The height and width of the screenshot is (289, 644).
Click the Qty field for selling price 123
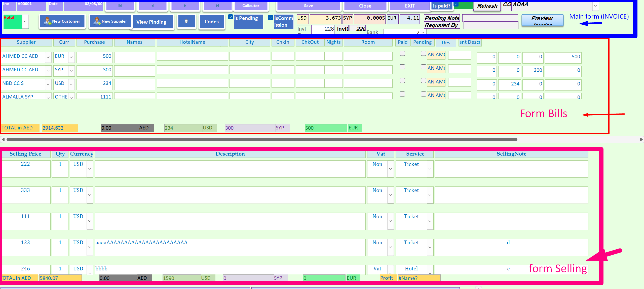tap(60, 247)
